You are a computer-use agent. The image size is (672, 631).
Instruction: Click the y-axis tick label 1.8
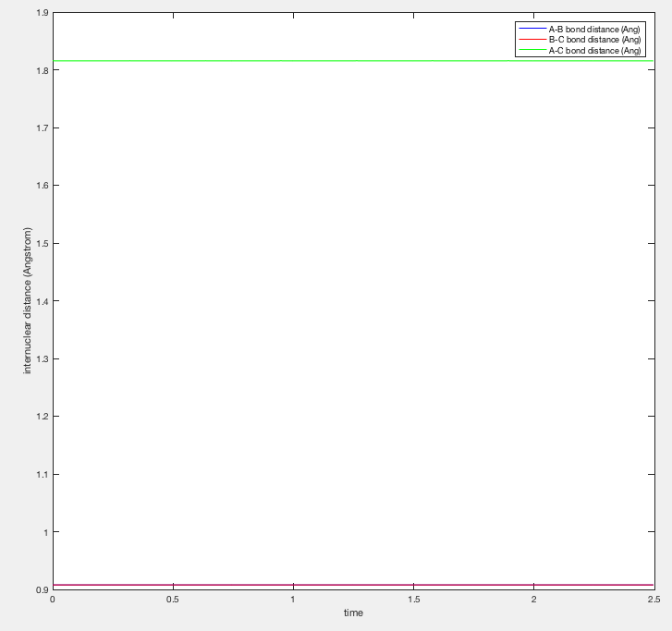click(x=42, y=71)
